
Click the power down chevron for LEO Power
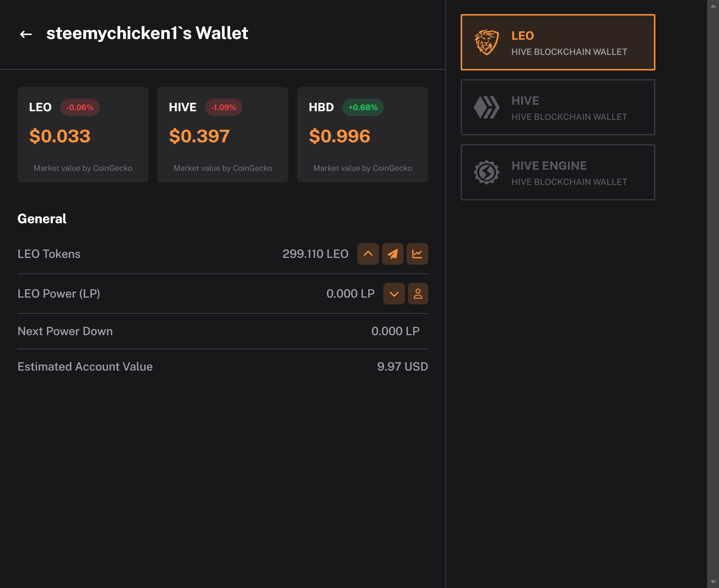[394, 294]
